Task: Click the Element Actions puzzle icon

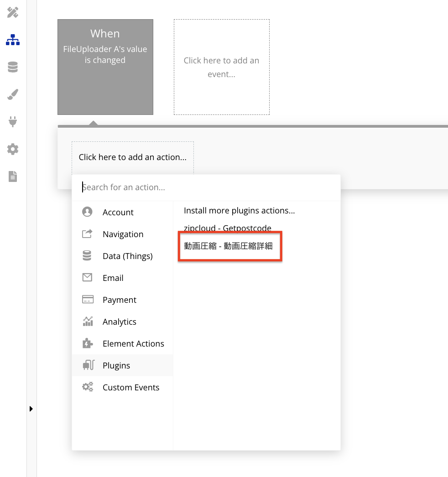Action: pos(88,343)
